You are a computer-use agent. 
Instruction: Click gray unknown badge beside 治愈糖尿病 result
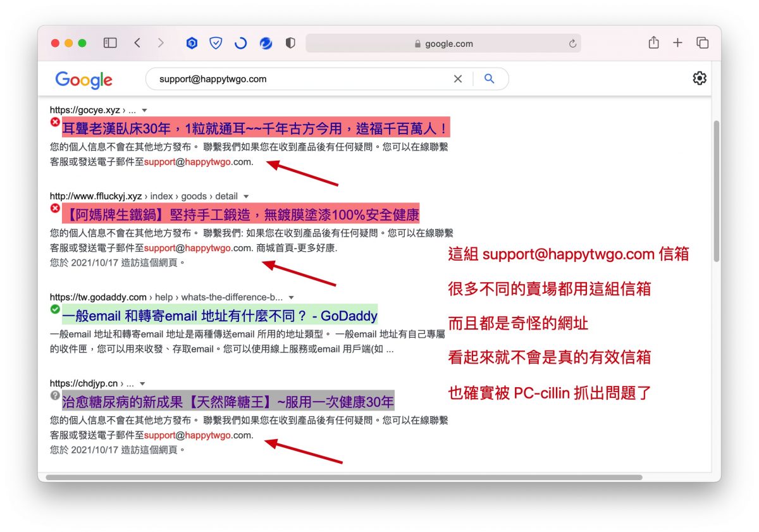click(55, 395)
